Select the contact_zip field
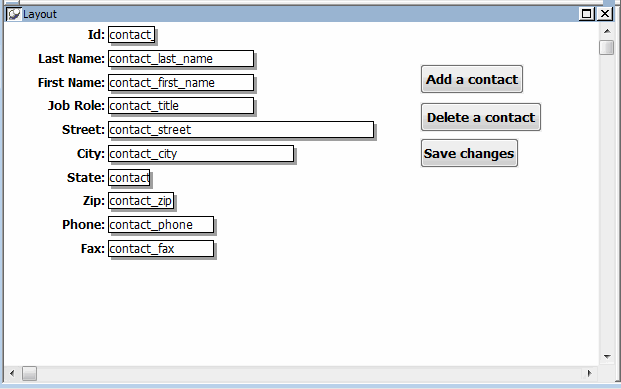The height and width of the screenshot is (389, 621). click(141, 201)
